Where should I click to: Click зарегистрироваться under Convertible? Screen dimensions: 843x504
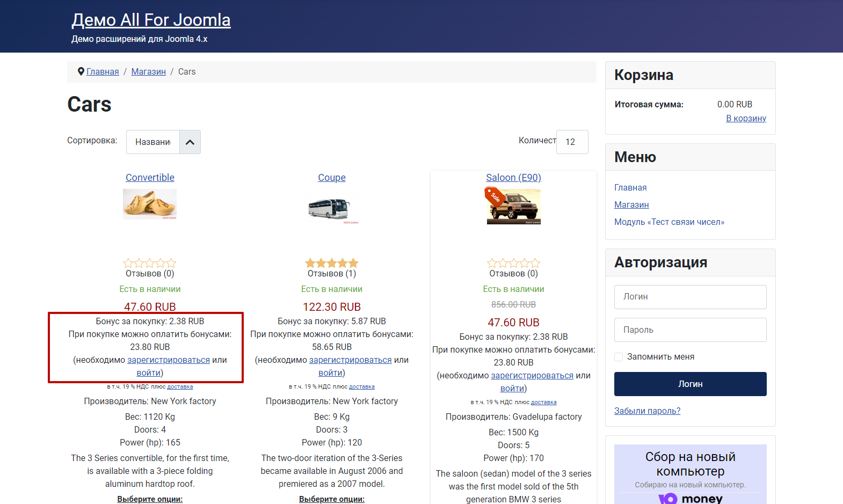tap(169, 360)
